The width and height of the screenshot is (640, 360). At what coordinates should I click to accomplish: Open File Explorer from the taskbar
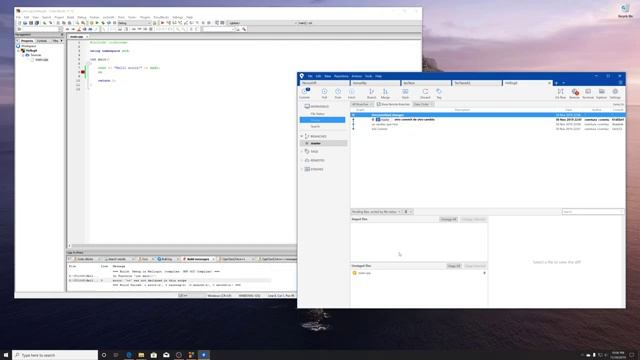click(x=141, y=355)
